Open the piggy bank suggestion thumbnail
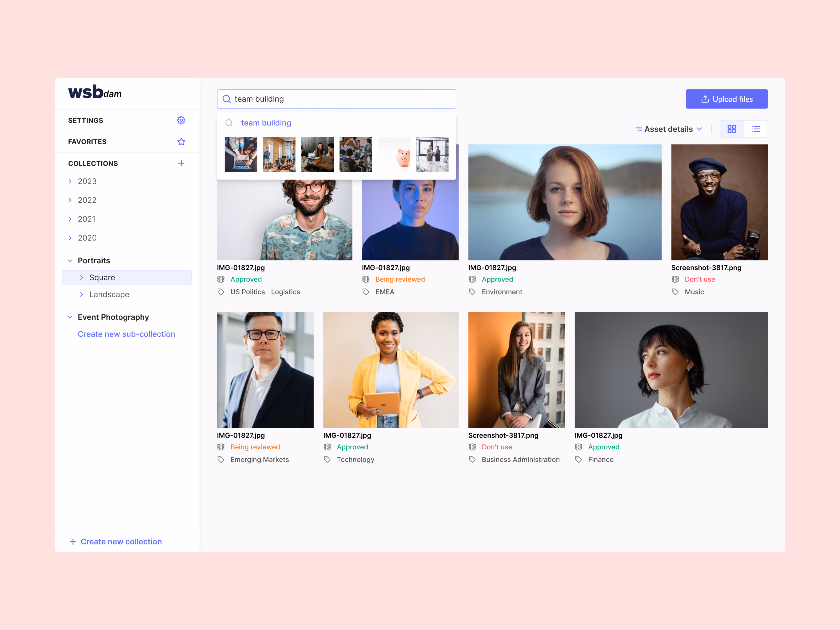 (394, 155)
